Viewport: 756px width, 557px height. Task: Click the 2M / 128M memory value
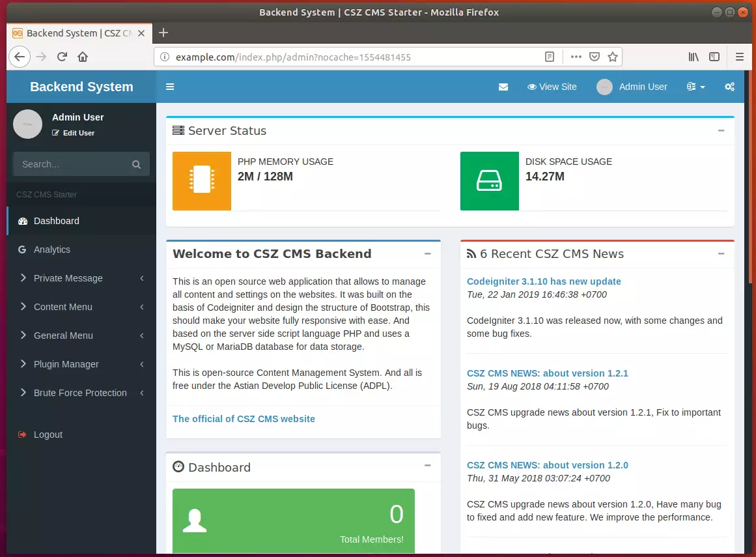click(x=265, y=177)
